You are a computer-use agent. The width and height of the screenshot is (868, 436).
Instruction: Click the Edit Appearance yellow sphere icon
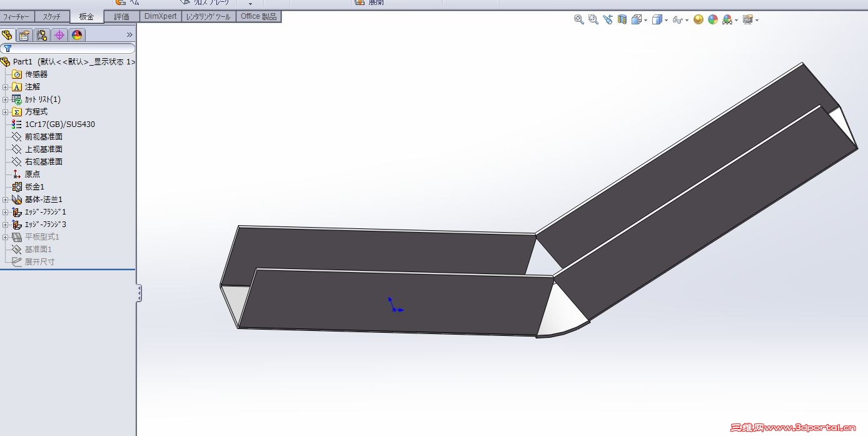[x=699, y=19]
